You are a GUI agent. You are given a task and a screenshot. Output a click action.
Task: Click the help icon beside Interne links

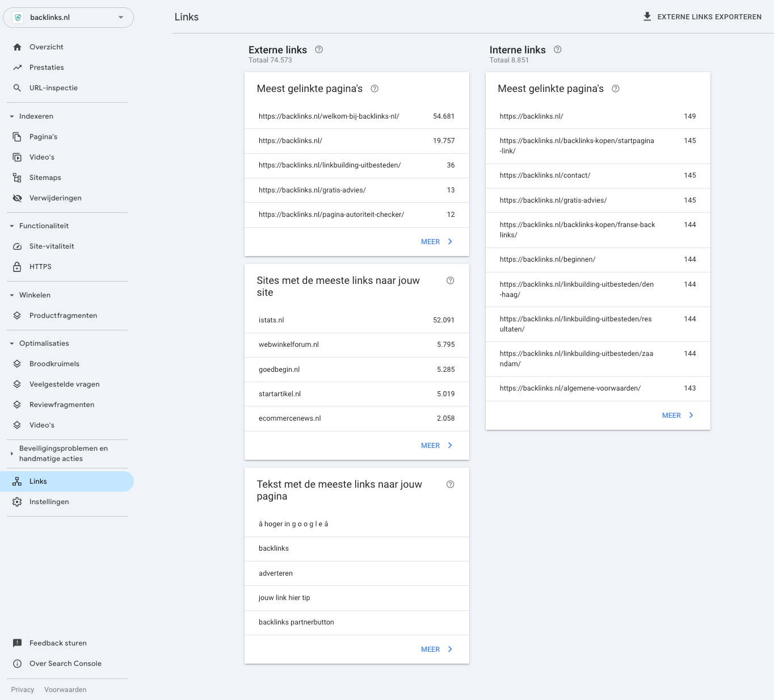pyautogui.click(x=557, y=49)
